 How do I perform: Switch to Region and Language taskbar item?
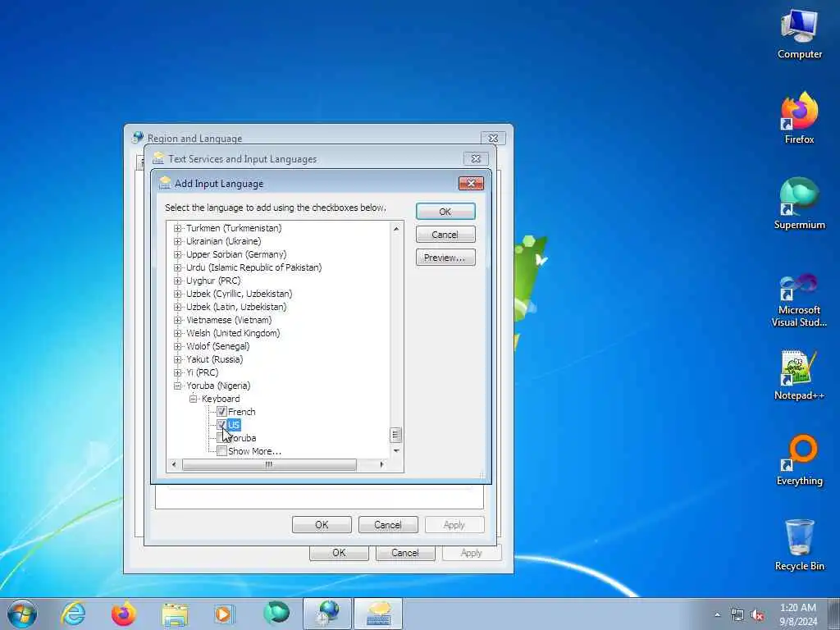327,614
